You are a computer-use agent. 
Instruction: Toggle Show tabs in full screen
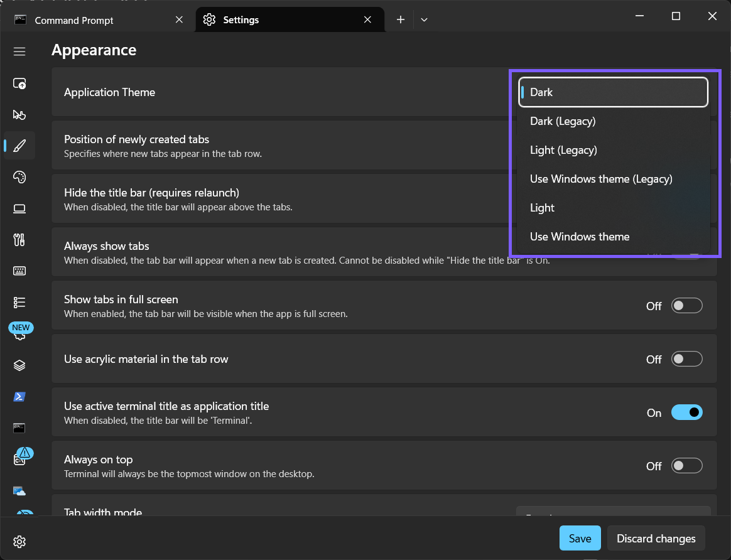coord(686,306)
